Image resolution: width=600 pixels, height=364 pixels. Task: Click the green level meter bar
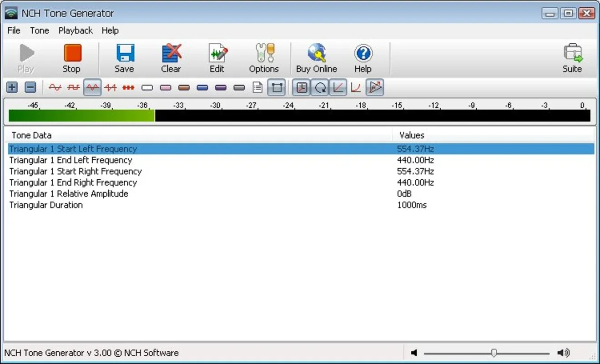(81, 116)
